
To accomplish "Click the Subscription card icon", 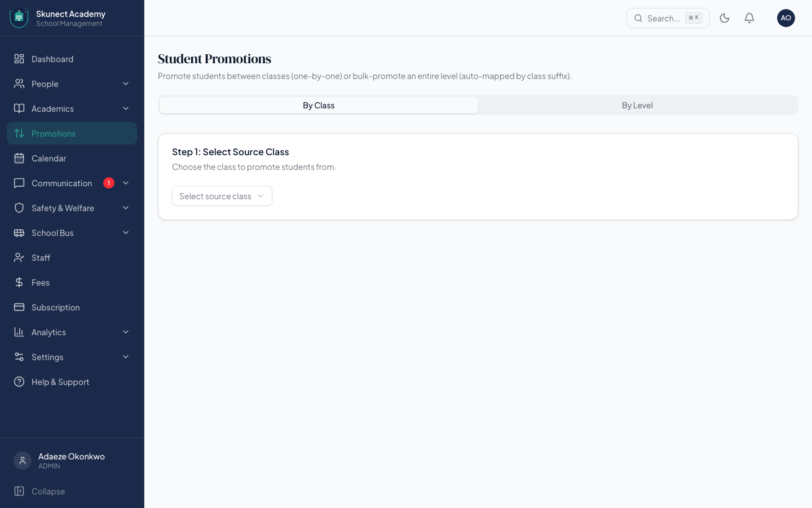I will tap(19, 307).
